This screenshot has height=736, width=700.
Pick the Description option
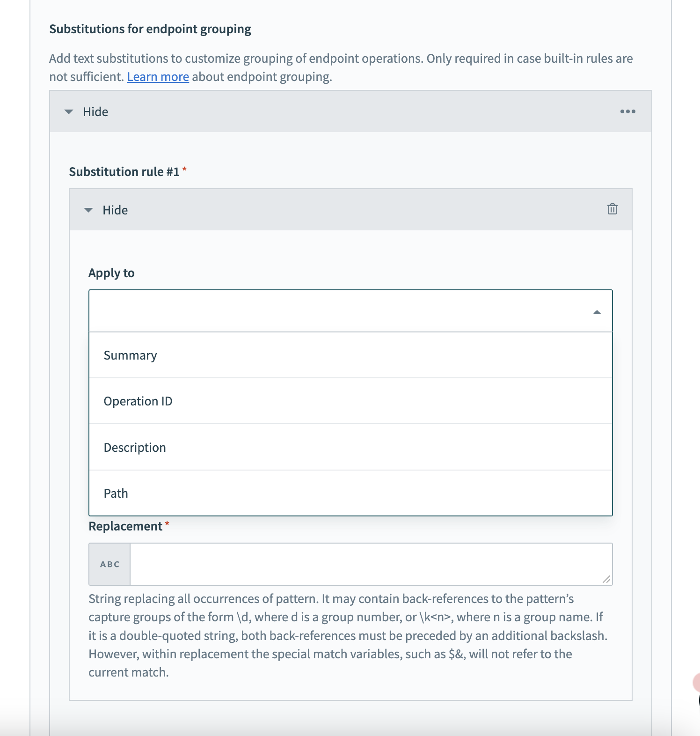point(135,448)
